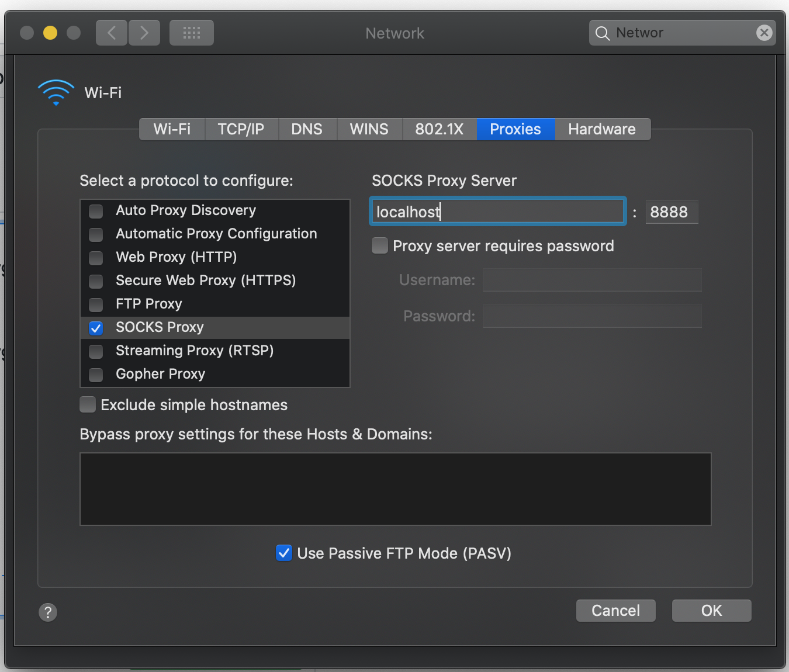Confirm settings with OK button
The image size is (789, 672).
[x=712, y=611]
